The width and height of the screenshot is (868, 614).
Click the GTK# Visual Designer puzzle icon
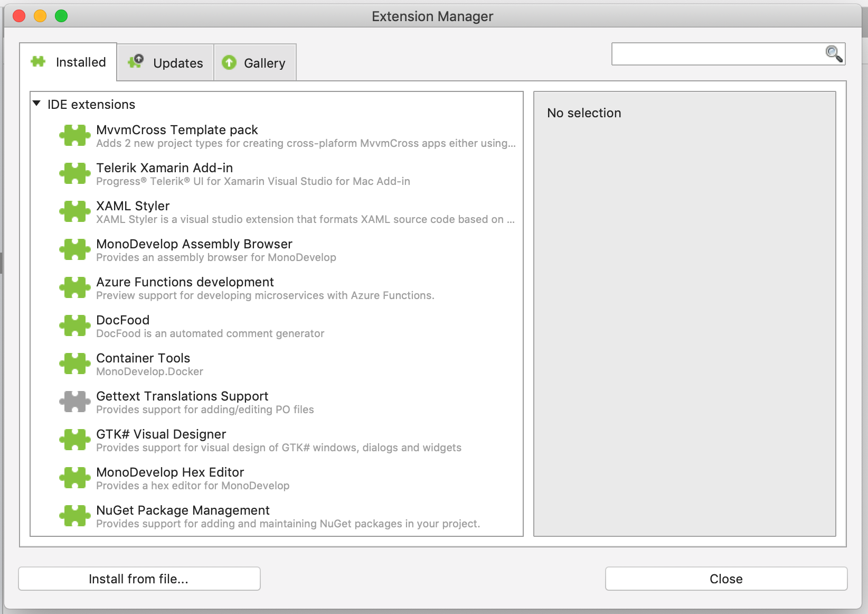[x=74, y=440]
